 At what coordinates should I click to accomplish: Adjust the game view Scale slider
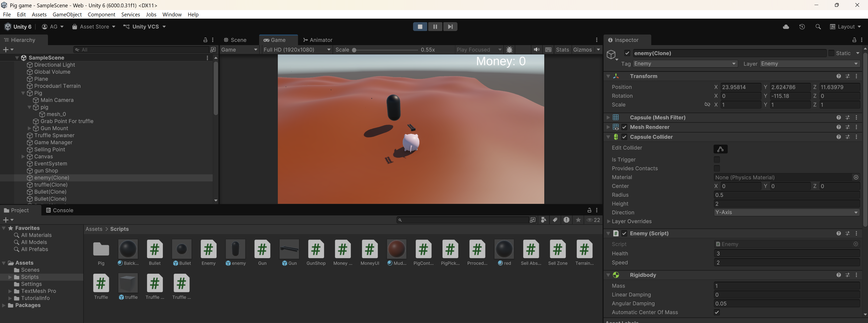pyautogui.click(x=355, y=50)
